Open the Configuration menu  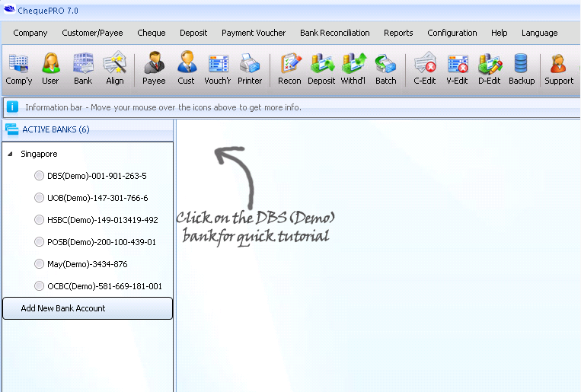pyautogui.click(x=452, y=33)
